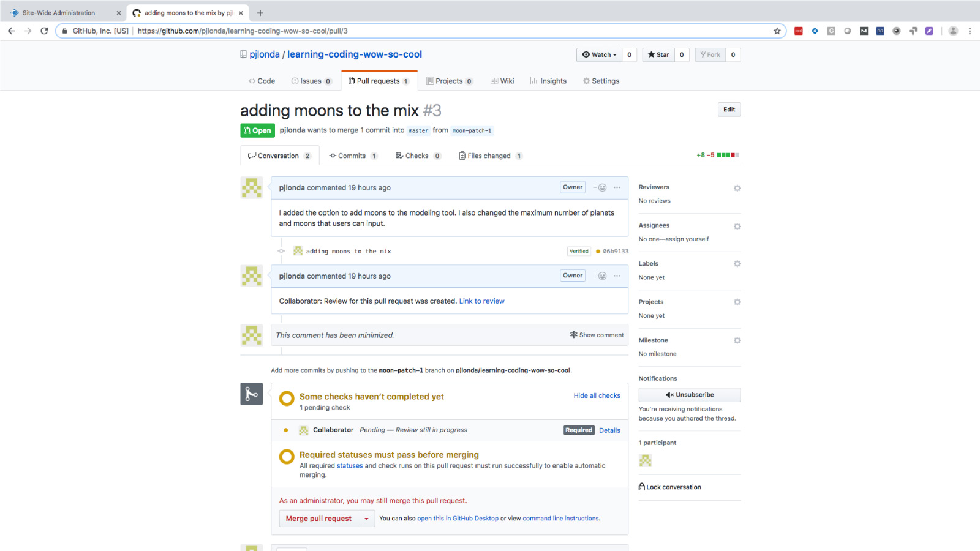Open the Chrome three-dot menu
The image size is (980, 551).
point(970,31)
